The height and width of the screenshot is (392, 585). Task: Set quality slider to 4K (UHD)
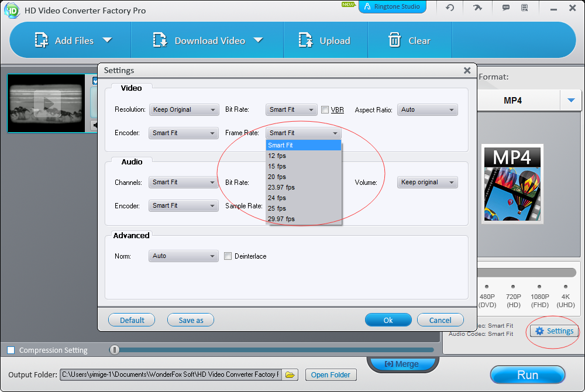566,287
